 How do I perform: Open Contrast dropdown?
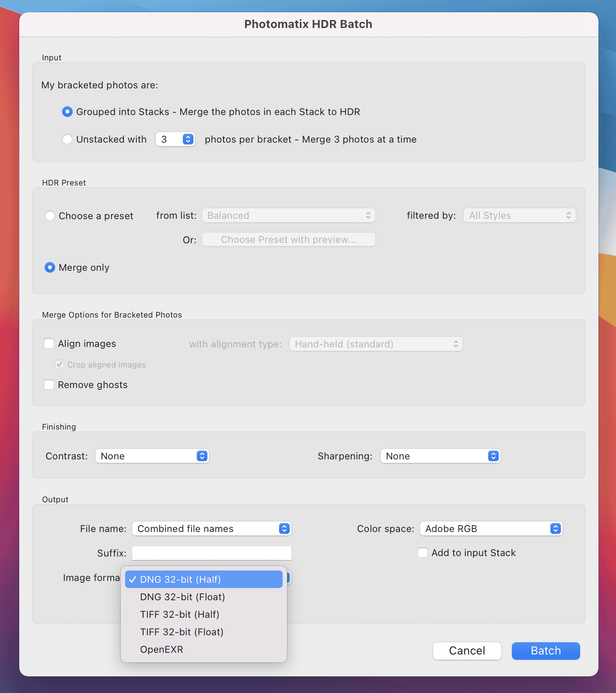[x=152, y=456]
